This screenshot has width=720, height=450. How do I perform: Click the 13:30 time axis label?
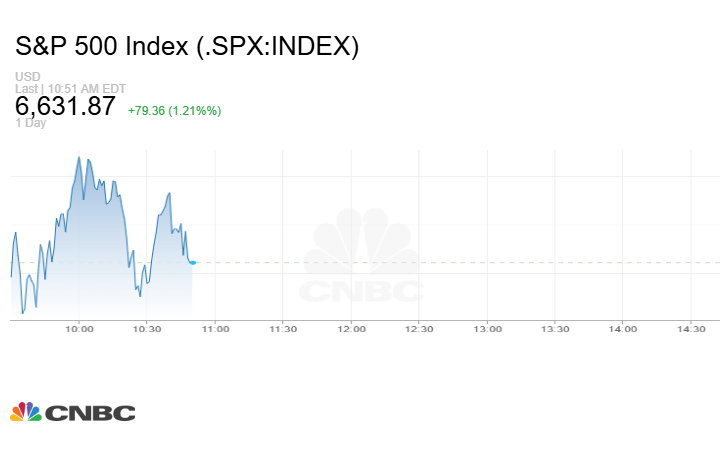pos(555,329)
